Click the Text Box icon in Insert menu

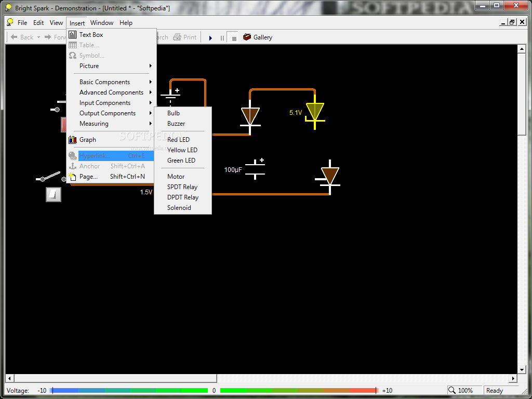click(x=72, y=35)
